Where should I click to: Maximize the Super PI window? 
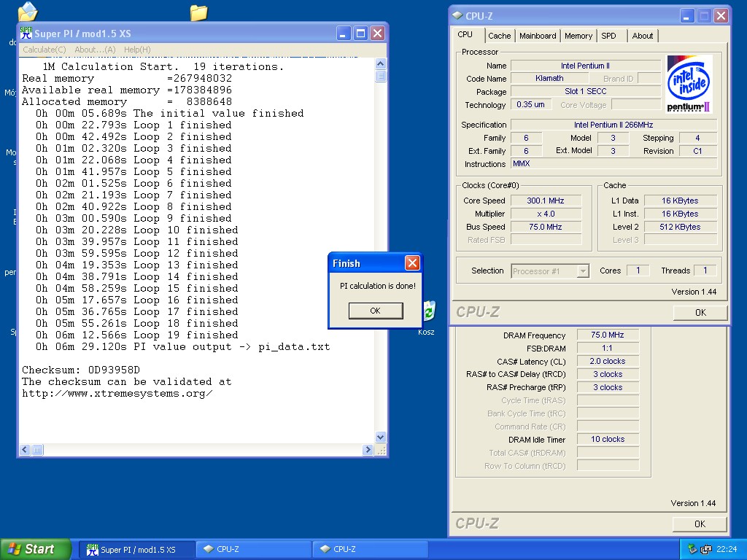pyautogui.click(x=360, y=34)
